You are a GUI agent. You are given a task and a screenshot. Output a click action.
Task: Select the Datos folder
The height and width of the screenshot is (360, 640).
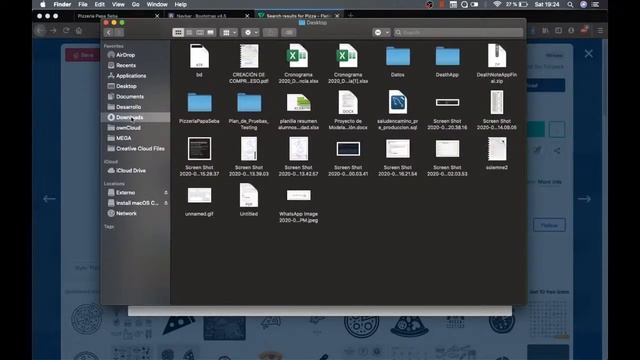tap(398, 56)
